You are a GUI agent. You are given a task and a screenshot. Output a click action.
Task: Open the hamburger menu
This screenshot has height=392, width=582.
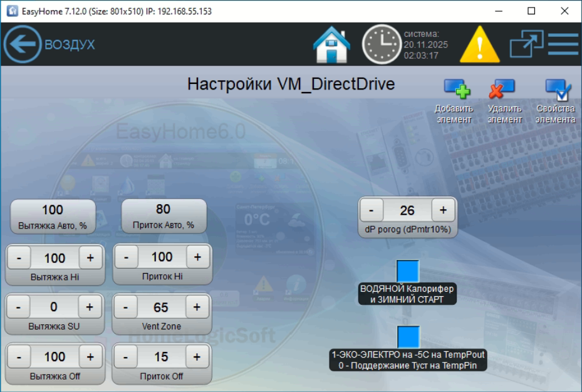pyautogui.click(x=563, y=44)
